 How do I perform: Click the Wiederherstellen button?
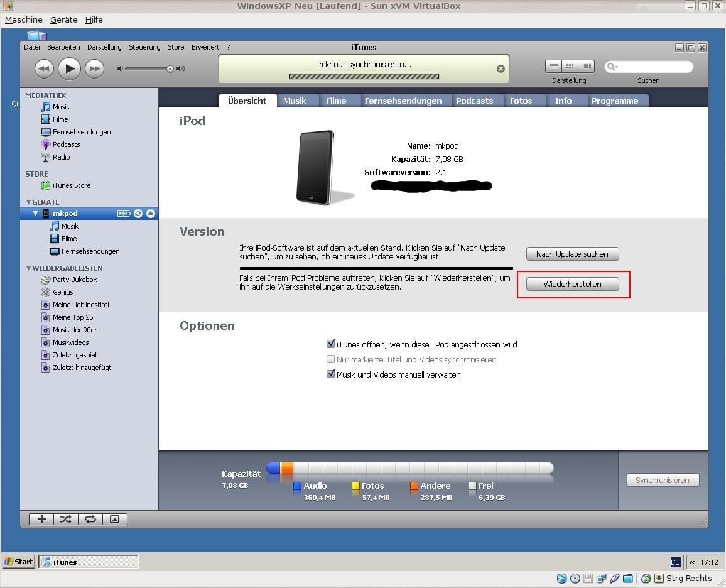coord(572,285)
